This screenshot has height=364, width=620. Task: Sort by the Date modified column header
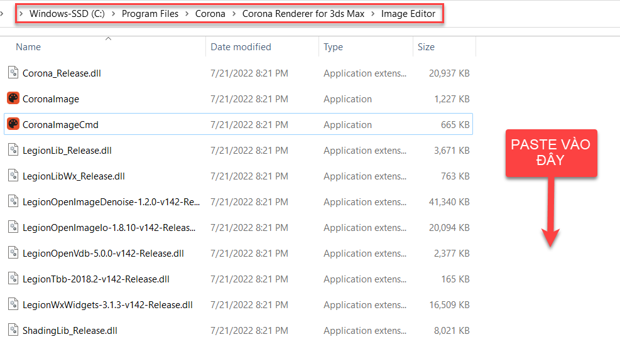[241, 47]
